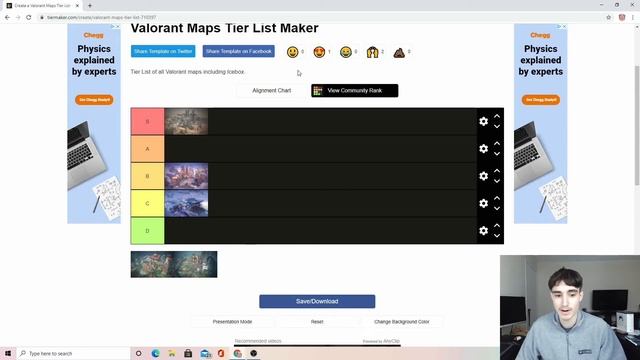The image size is (640, 360).
Task: Move the S tier row down
Action: [497, 127]
